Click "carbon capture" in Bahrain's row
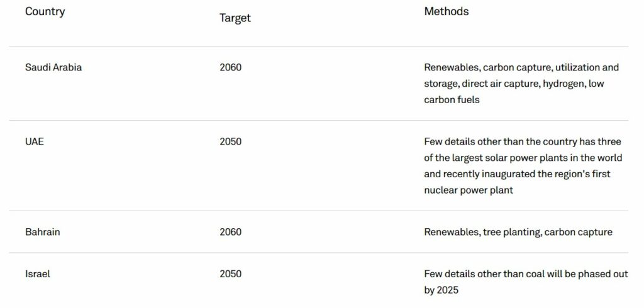 579,232
